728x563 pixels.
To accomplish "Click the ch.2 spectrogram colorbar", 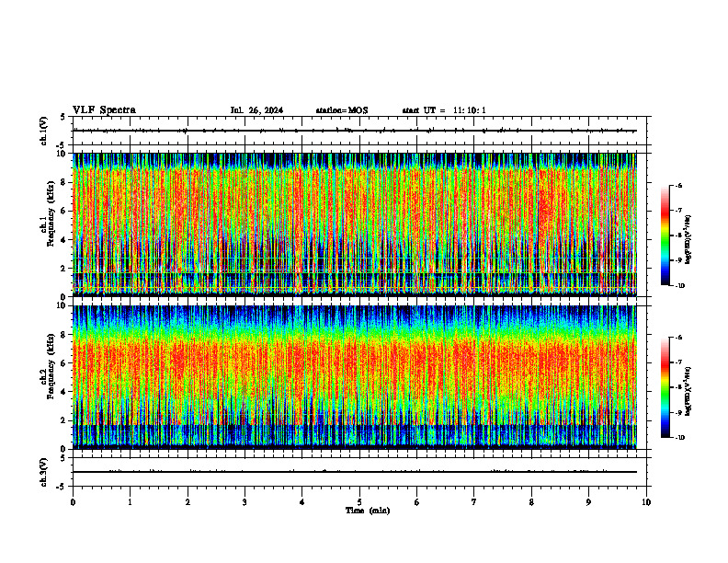I will 665,387.
